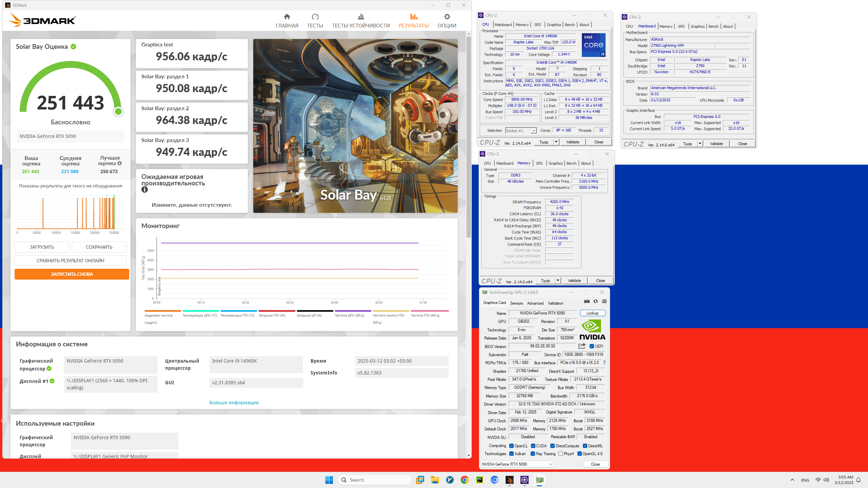Viewport: 868px width, 488px height.
Task: Switch to Sensors tab in GPU-Z
Action: coord(516,303)
